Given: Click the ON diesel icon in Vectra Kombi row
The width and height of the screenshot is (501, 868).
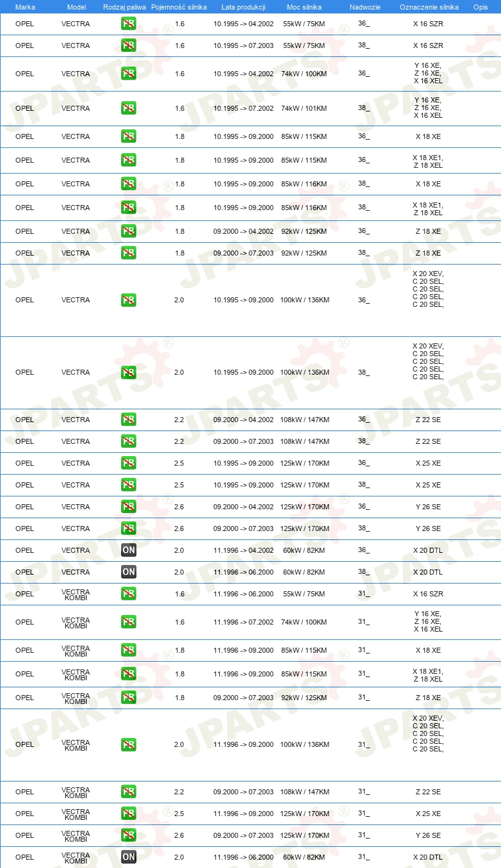Looking at the screenshot, I should point(129,857).
